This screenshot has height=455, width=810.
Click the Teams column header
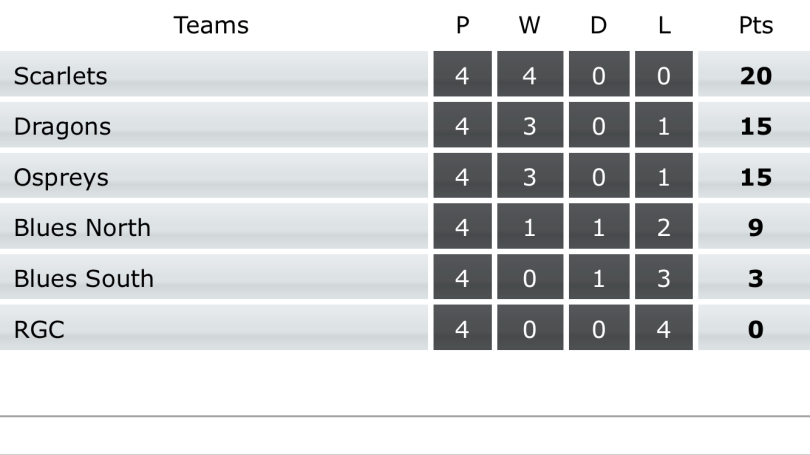pos(211,26)
